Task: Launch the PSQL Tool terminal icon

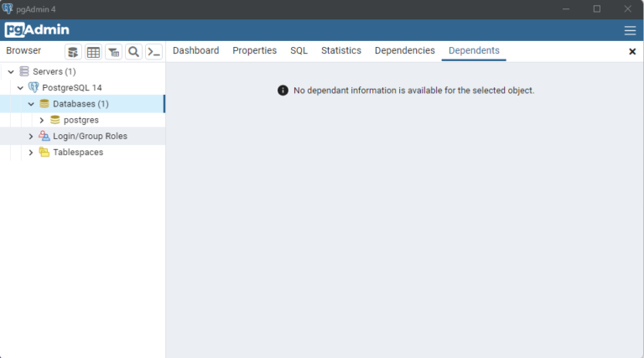Action: [153, 52]
